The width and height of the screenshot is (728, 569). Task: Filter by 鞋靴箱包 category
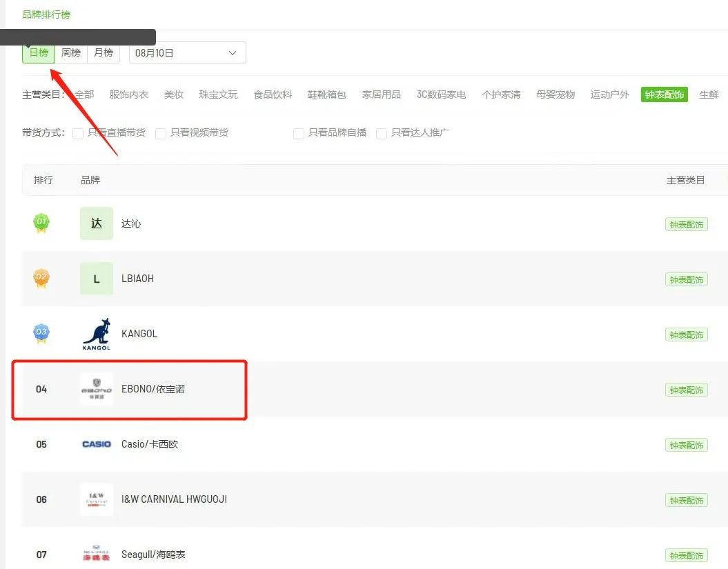[x=327, y=94]
